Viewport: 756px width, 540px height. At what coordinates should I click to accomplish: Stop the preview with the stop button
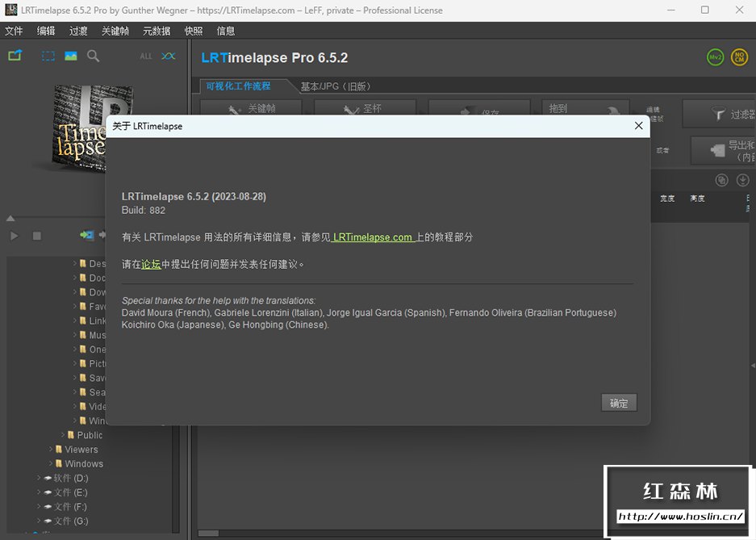tap(37, 236)
